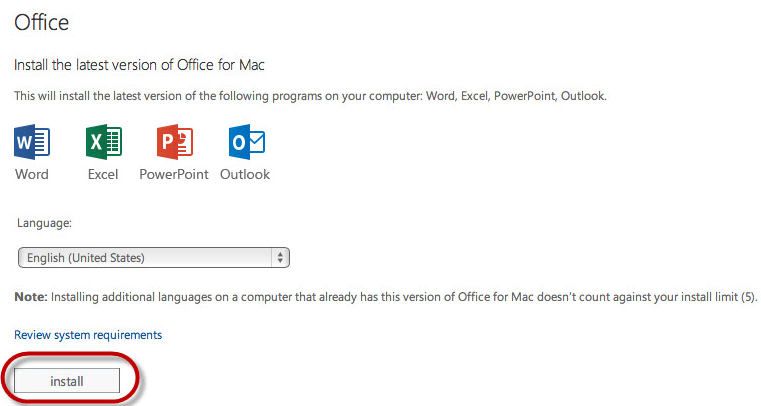Click the red oval highlight around install
The height and width of the screenshot is (406, 761).
pos(71,378)
